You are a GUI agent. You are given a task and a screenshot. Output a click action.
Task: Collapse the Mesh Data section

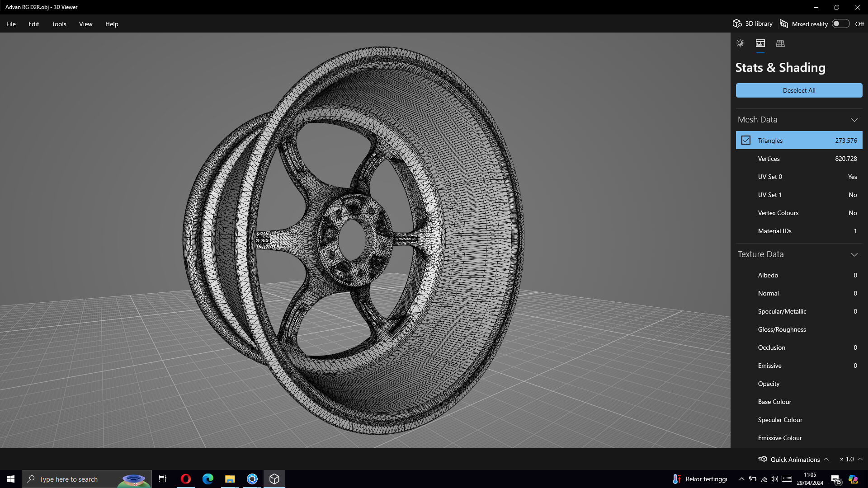854,120
